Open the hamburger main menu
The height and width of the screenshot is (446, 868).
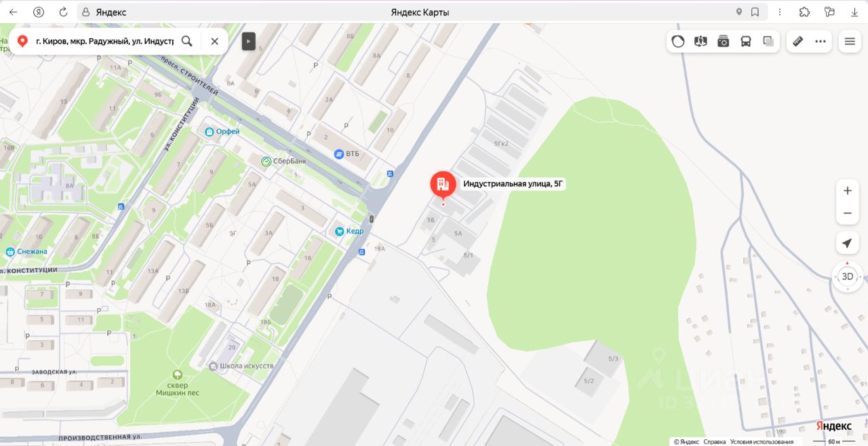pyautogui.click(x=850, y=41)
